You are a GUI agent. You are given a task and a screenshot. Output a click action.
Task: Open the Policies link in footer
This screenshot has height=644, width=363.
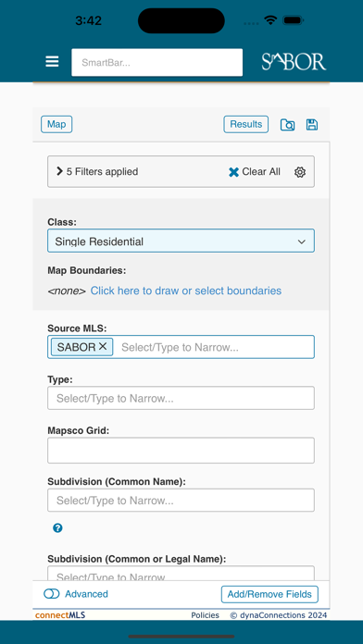coord(206,615)
